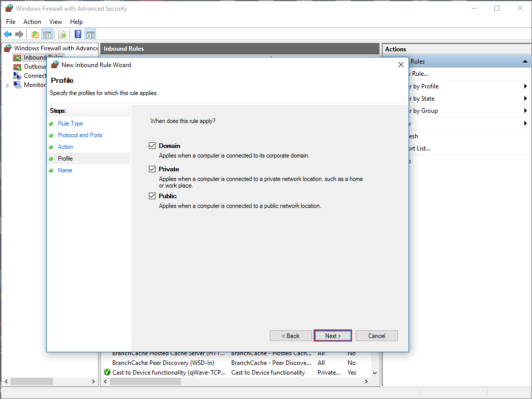532x399 pixels.
Task: Open Help via the question mark toolbar icon
Action: click(78, 34)
